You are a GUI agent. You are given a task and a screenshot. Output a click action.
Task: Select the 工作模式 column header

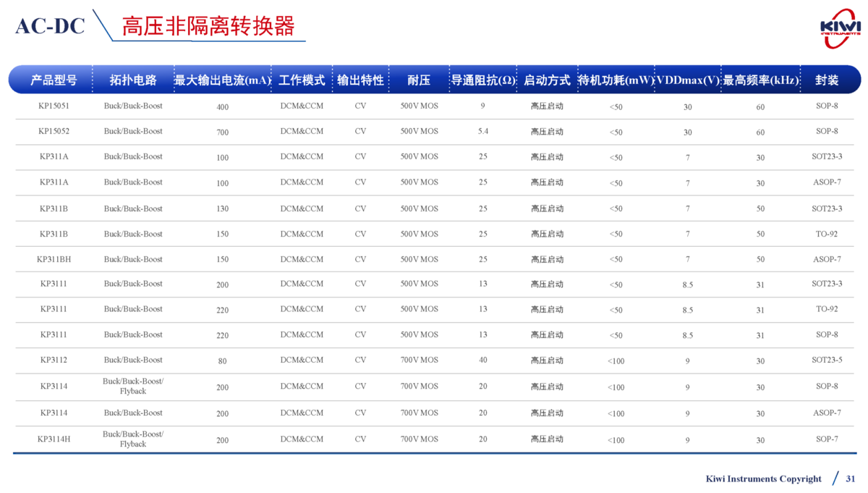tap(302, 80)
